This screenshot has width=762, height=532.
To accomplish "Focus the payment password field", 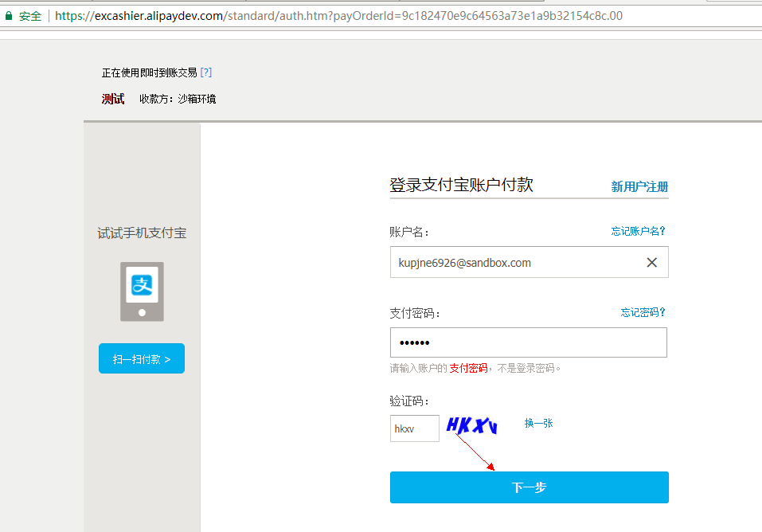I will click(x=529, y=342).
